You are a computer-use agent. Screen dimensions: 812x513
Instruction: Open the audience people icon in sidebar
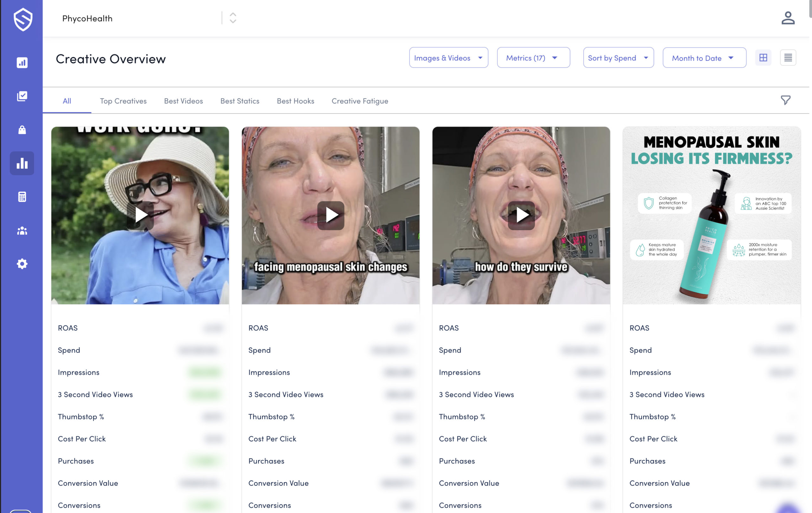pos(22,231)
